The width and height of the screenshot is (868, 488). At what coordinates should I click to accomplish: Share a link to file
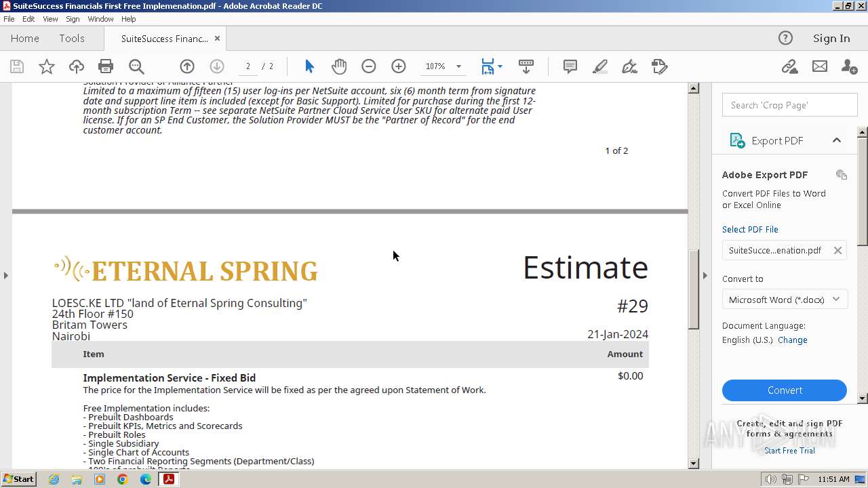(x=789, y=66)
